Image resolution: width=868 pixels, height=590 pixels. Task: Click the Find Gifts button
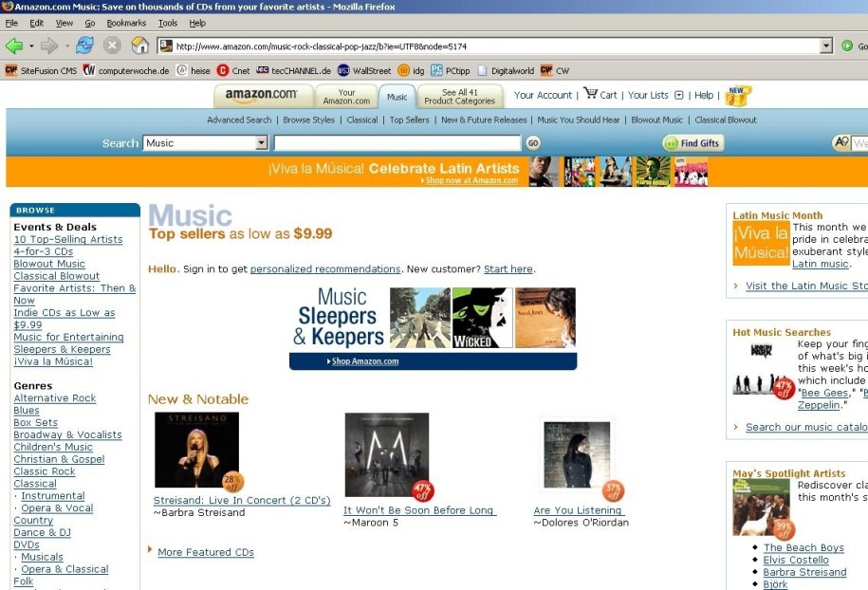coord(693,143)
